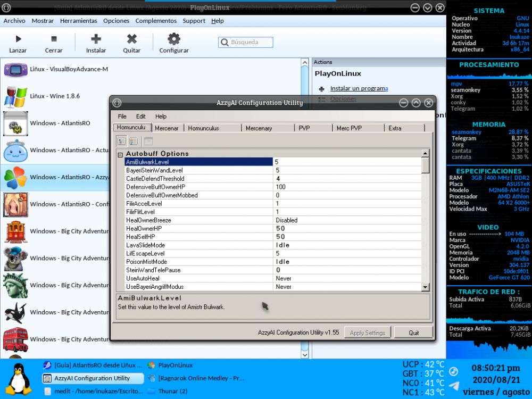Open Configurar gear icon
Viewport: 532px width, 399px height.
click(174, 39)
